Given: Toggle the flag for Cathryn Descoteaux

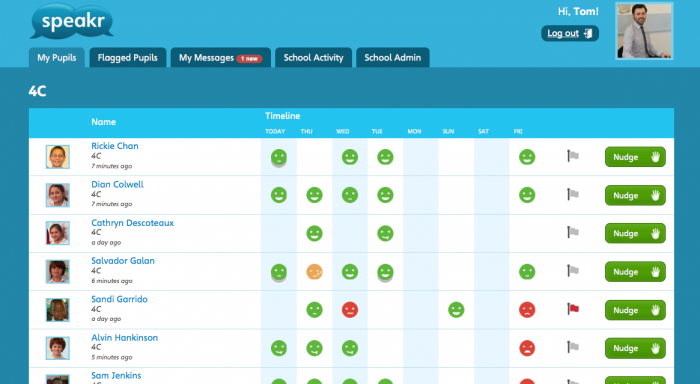Looking at the screenshot, I should pos(573,232).
